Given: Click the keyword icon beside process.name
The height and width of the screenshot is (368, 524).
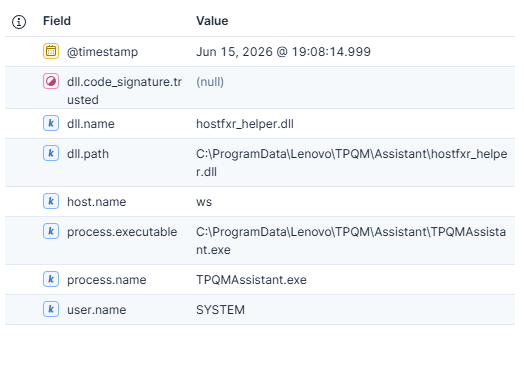Looking at the screenshot, I should (x=51, y=279).
